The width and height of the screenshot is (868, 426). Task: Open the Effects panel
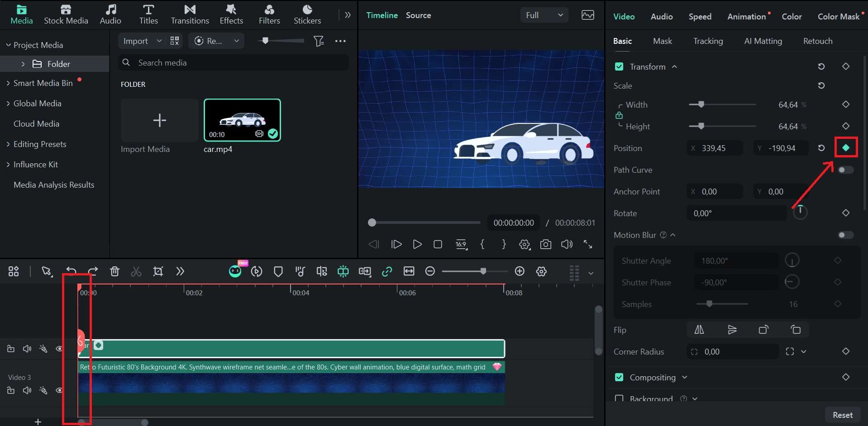pos(231,15)
